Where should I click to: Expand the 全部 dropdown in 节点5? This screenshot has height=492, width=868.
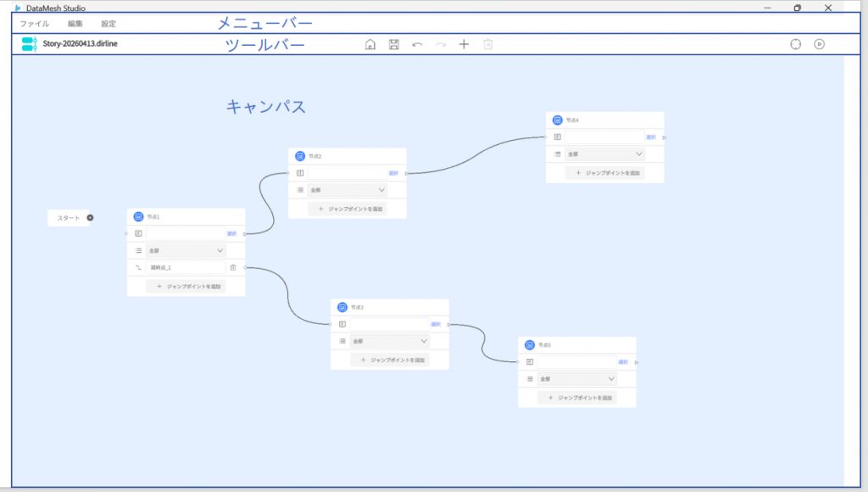pyautogui.click(x=577, y=378)
